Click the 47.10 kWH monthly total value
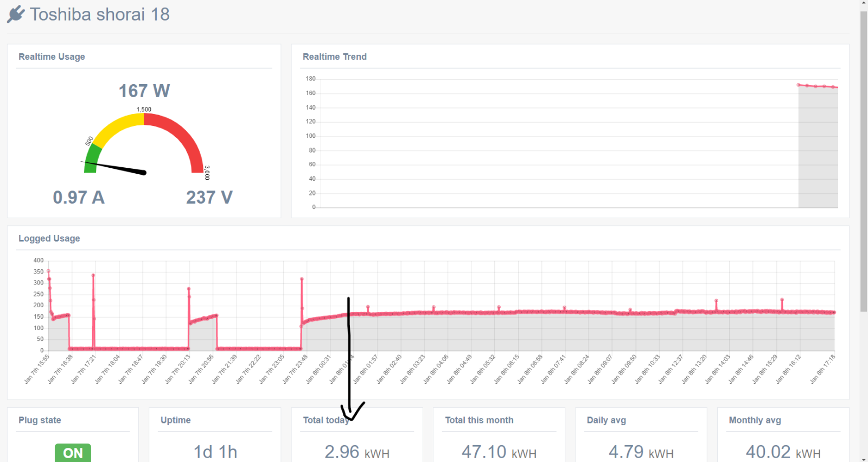The width and height of the screenshot is (868, 462). coord(499,452)
